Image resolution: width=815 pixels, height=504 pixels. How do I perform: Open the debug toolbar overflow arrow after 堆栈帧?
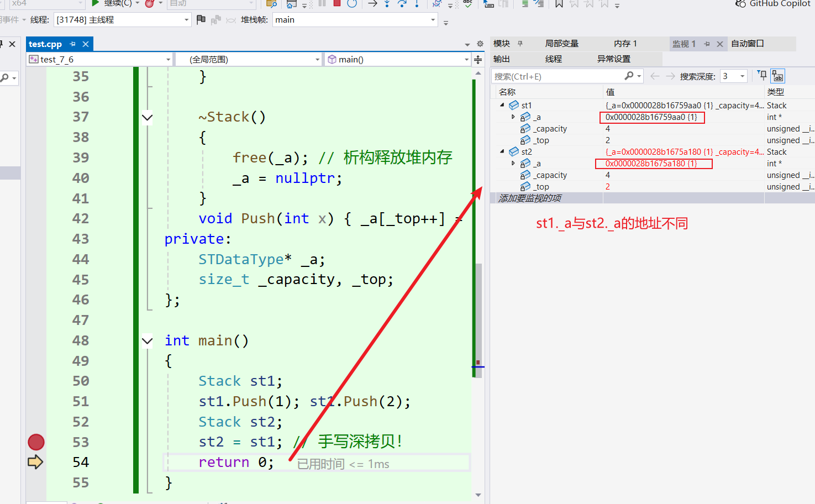[446, 23]
